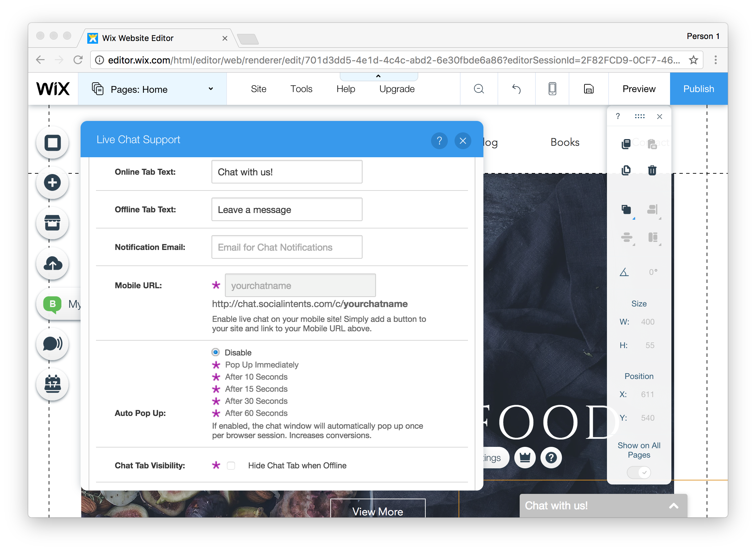The width and height of the screenshot is (756, 551).
Task: Toggle Show on All Pages switch
Action: (x=639, y=472)
